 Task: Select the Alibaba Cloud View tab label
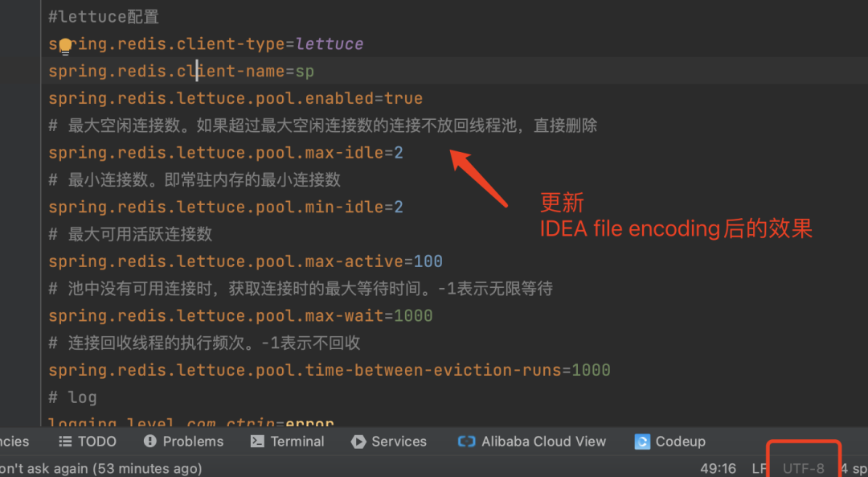(x=543, y=442)
